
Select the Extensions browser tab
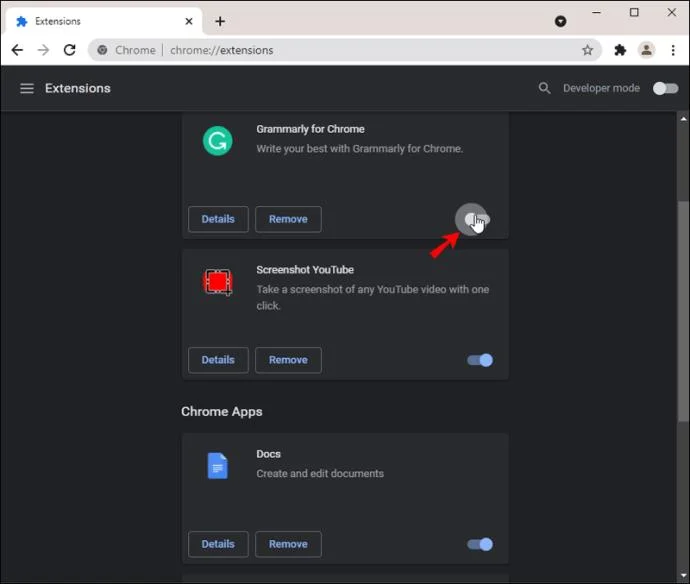pyautogui.click(x=104, y=21)
